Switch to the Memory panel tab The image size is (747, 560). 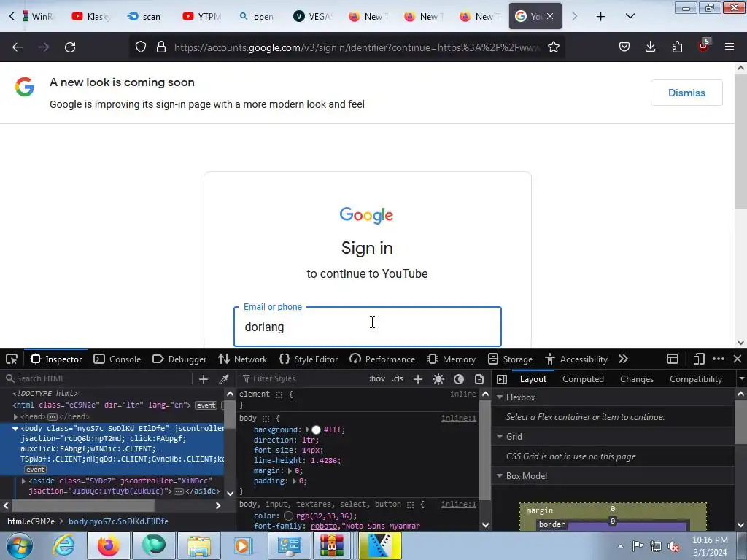click(451, 359)
